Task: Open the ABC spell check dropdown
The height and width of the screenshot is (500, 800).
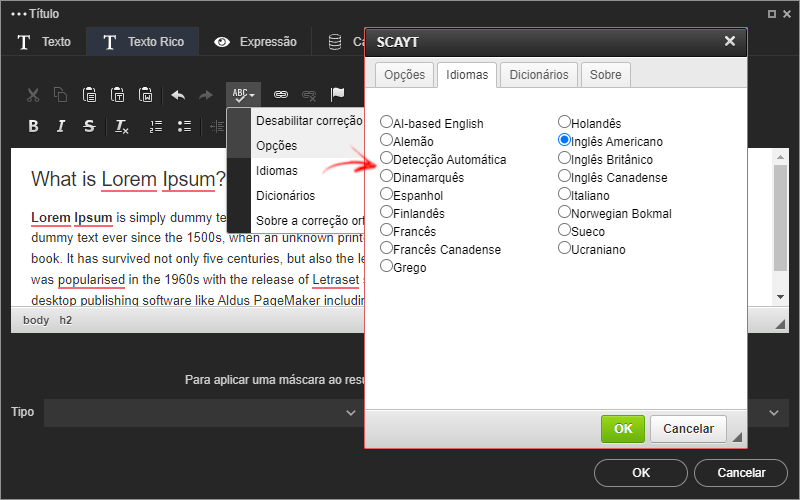Action: [243, 95]
